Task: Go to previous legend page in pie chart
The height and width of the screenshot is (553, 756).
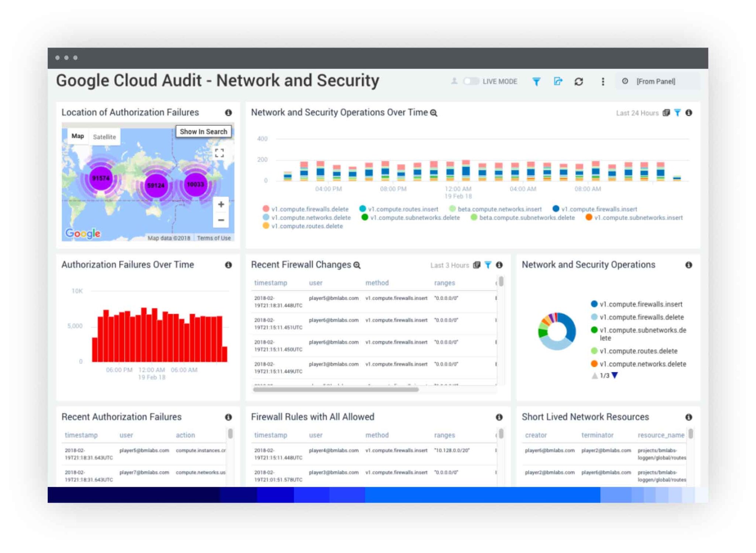Action: click(x=594, y=376)
